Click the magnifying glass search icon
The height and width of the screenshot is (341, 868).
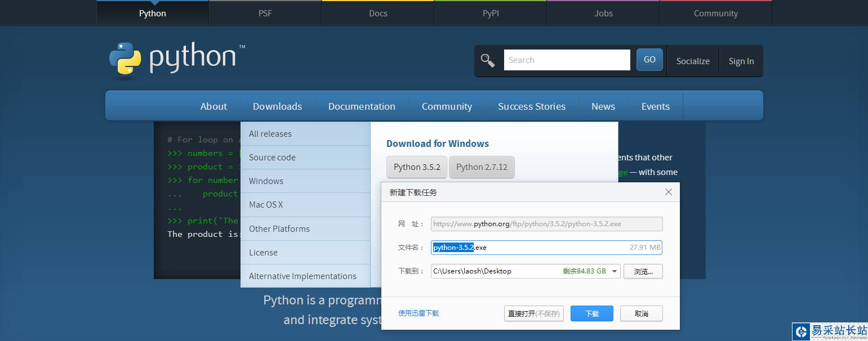[x=488, y=60]
